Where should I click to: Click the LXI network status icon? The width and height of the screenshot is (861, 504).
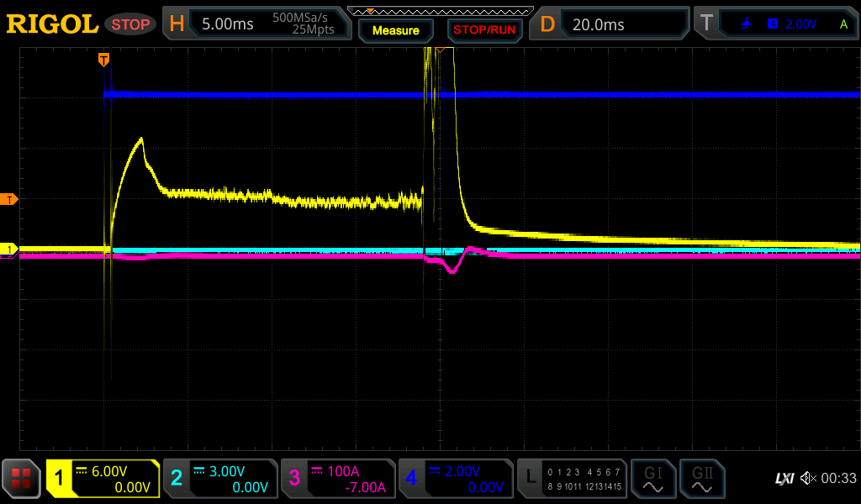point(784,479)
